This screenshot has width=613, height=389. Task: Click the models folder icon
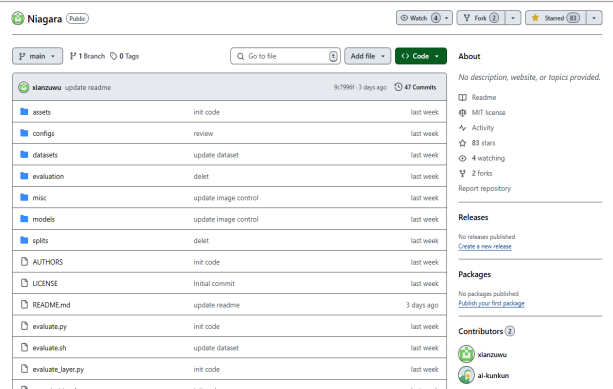24,219
